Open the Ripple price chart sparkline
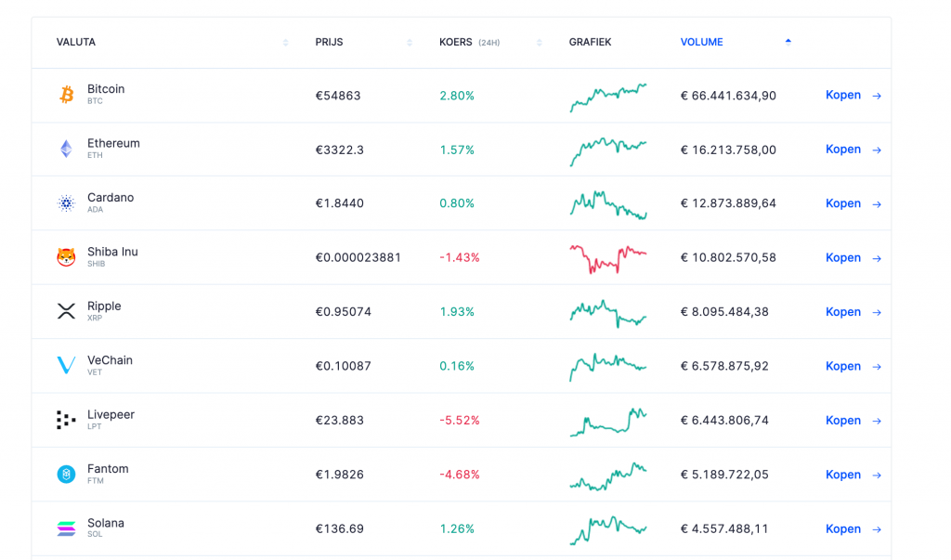Image resolution: width=951 pixels, height=560 pixels. (608, 313)
